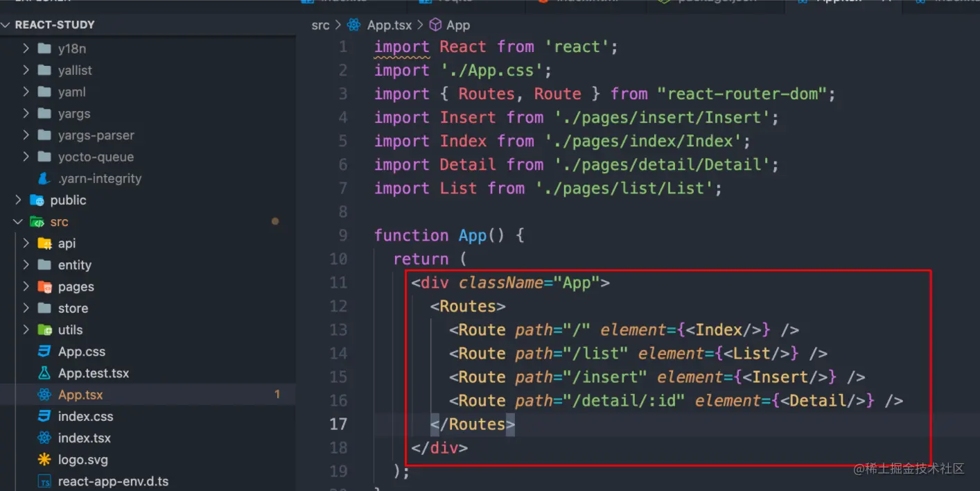Expand the yaml folder chevron
The height and width of the screenshot is (491, 980).
coord(26,92)
